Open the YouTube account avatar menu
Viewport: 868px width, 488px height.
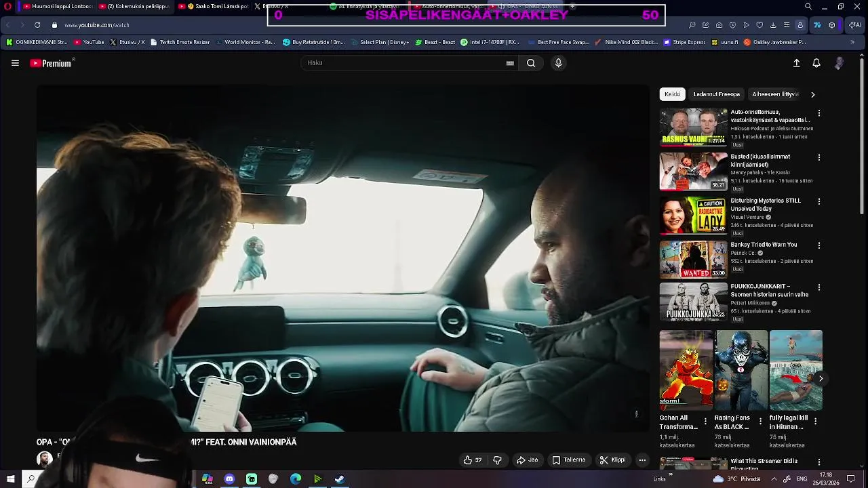(839, 63)
